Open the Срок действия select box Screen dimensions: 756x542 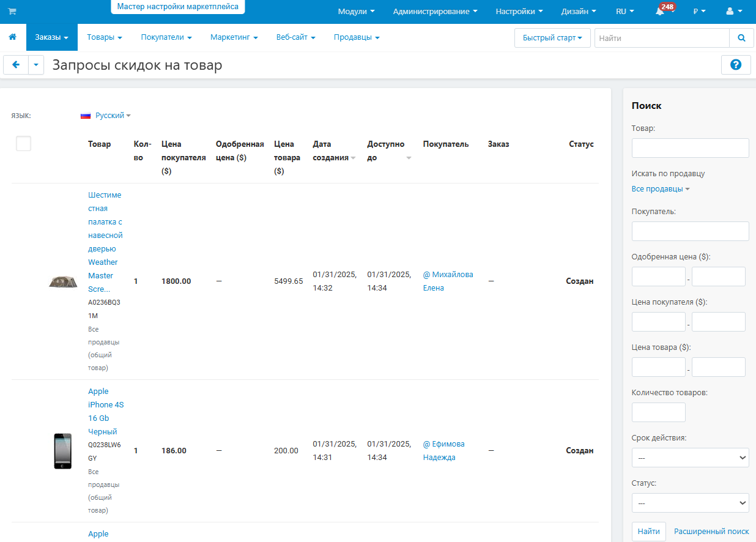(690, 458)
